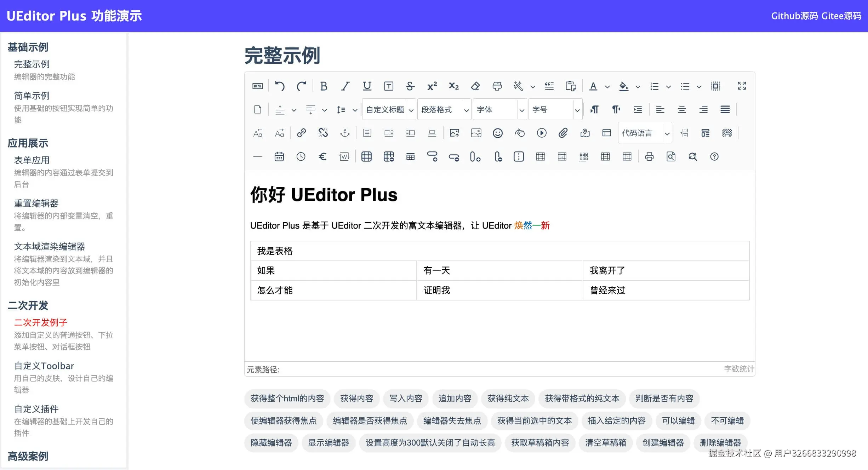Click the table cell containing 有一天
Viewport: 868px width, 470px height.
point(499,271)
